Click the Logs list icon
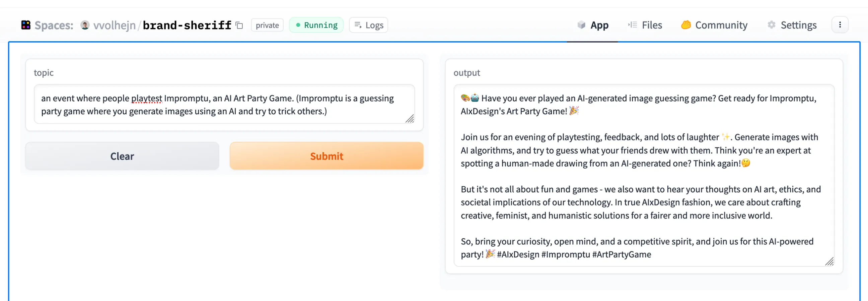The image size is (868, 301). coord(358,25)
